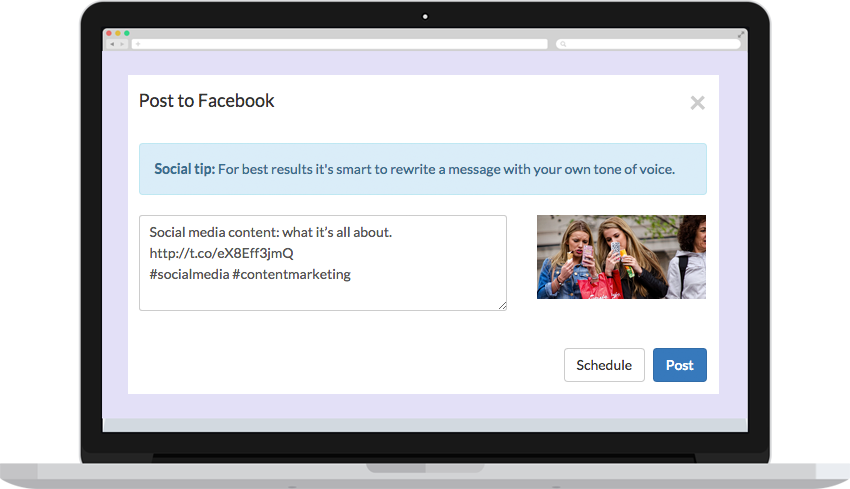
Task: Click the browser back arrow
Action: pos(112,44)
